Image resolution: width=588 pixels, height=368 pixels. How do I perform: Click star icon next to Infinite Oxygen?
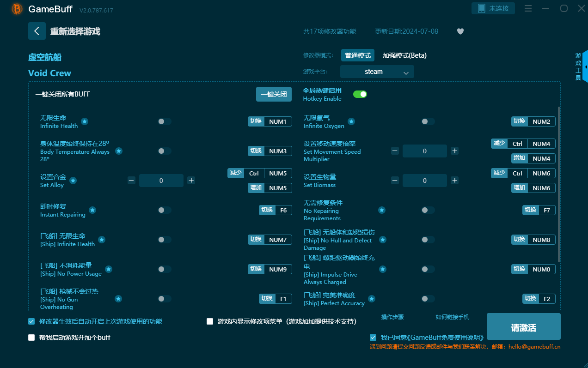351,121
